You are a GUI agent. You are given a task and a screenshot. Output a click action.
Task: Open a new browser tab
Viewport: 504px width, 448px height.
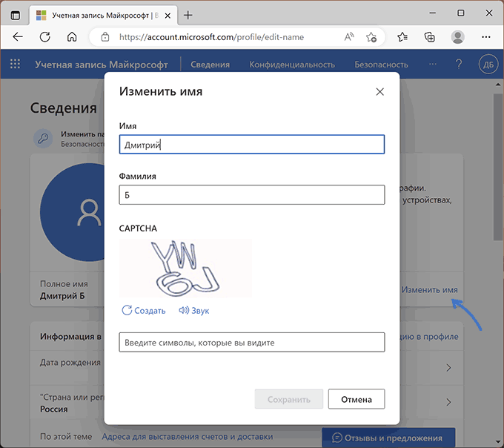click(188, 15)
